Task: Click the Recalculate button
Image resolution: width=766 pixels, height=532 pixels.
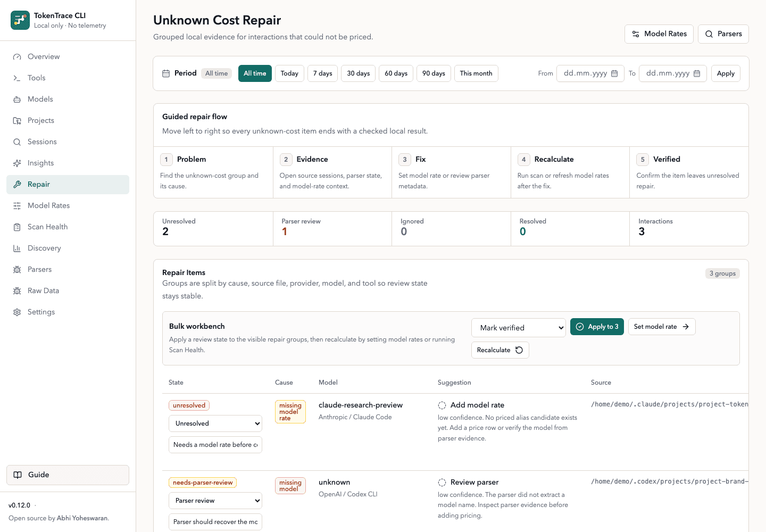Action: (x=500, y=350)
